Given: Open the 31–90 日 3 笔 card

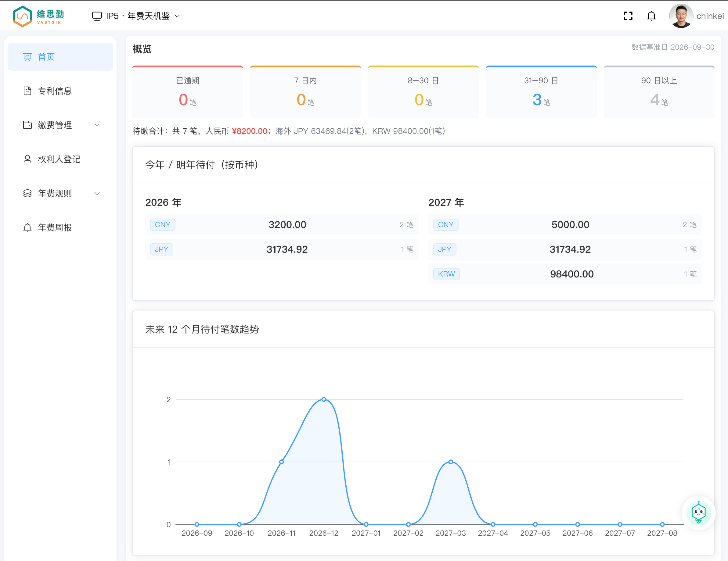Looking at the screenshot, I should click(x=541, y=91).
